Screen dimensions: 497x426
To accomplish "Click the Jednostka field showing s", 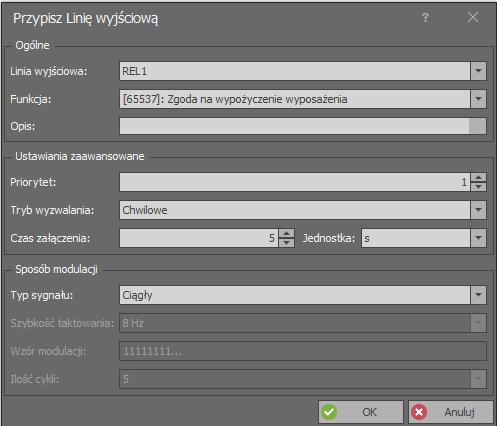I will coord(416,238).
